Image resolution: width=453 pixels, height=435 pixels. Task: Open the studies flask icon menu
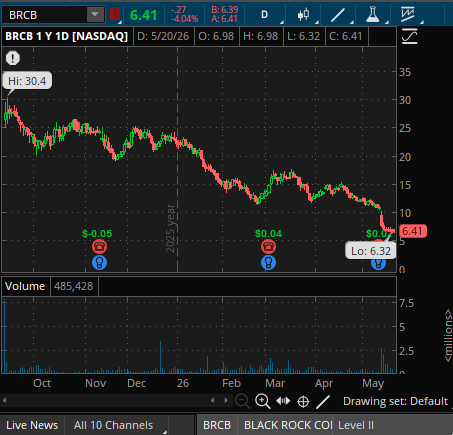click(x=372, y=15)
